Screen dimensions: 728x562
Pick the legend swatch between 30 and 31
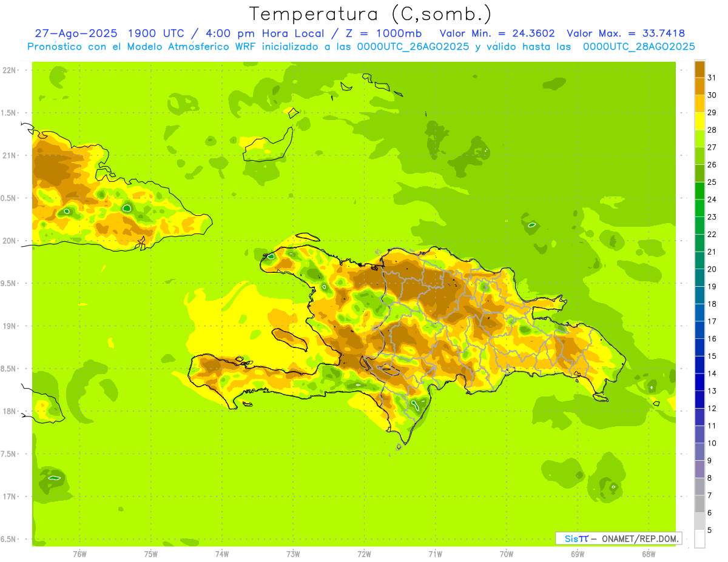pos(699,86)
